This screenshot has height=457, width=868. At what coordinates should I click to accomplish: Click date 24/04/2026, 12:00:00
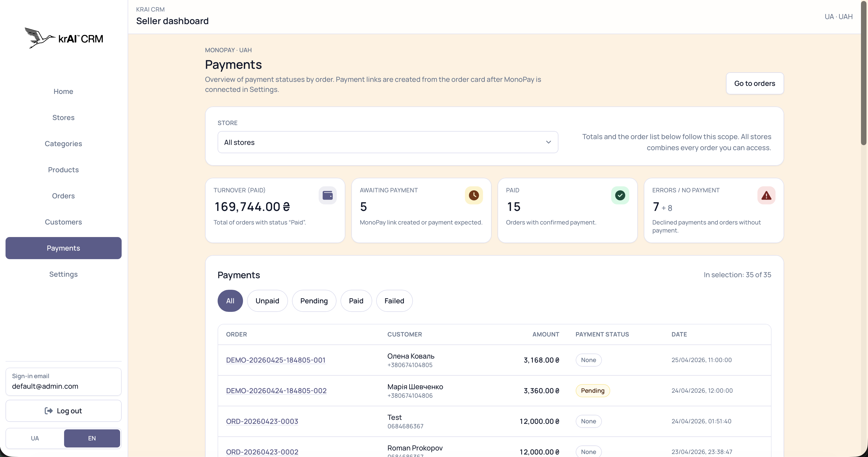702,391
